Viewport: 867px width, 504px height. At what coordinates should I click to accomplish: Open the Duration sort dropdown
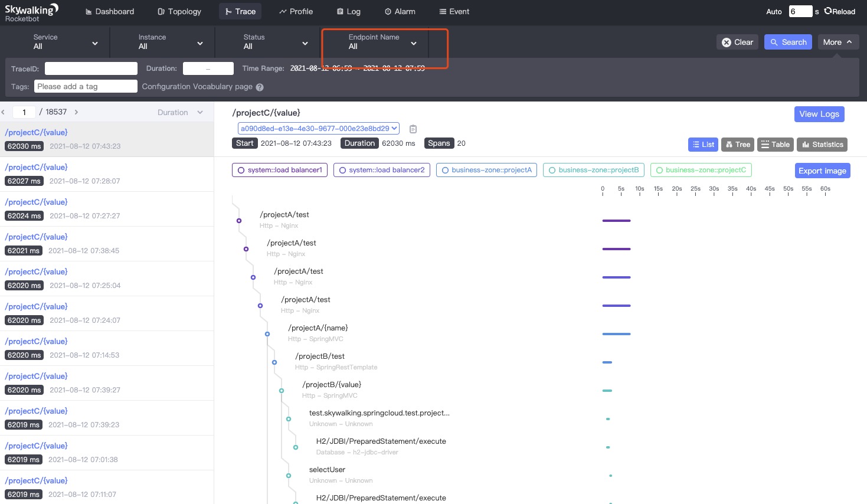point(180,112)
